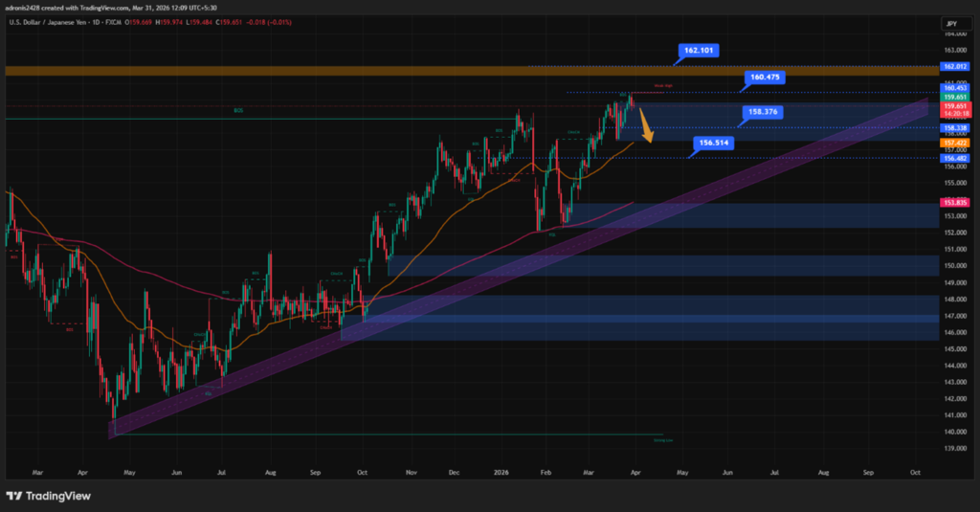Click the open value O159.669
Screen dimensions: 980x512
pyautogui.click(x=139, y=23)
